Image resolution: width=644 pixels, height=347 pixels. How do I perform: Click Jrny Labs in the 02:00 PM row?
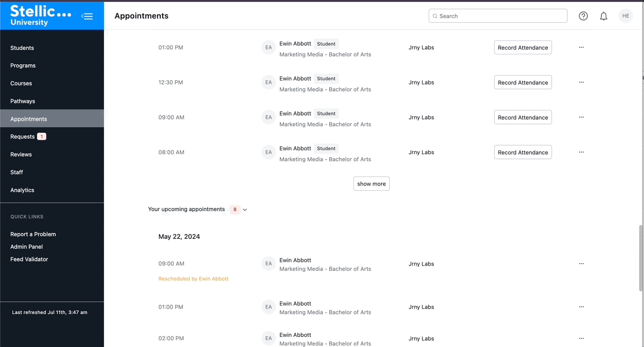[421, 338]
